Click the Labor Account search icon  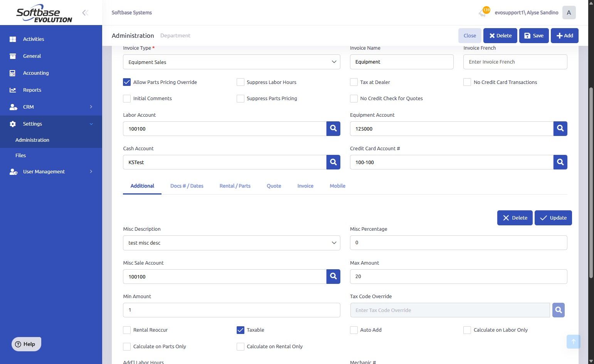[333, 129]
